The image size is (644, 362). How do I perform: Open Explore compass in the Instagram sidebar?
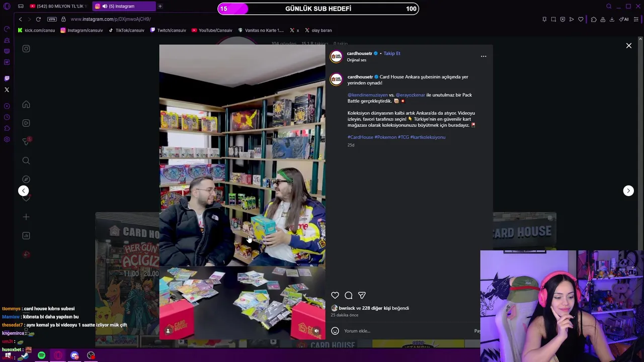26,179
